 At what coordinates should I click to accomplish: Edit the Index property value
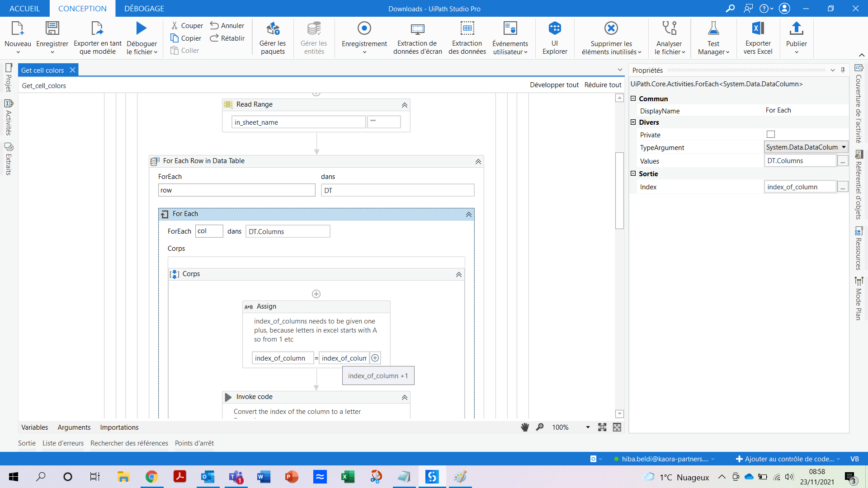(800, 187)
